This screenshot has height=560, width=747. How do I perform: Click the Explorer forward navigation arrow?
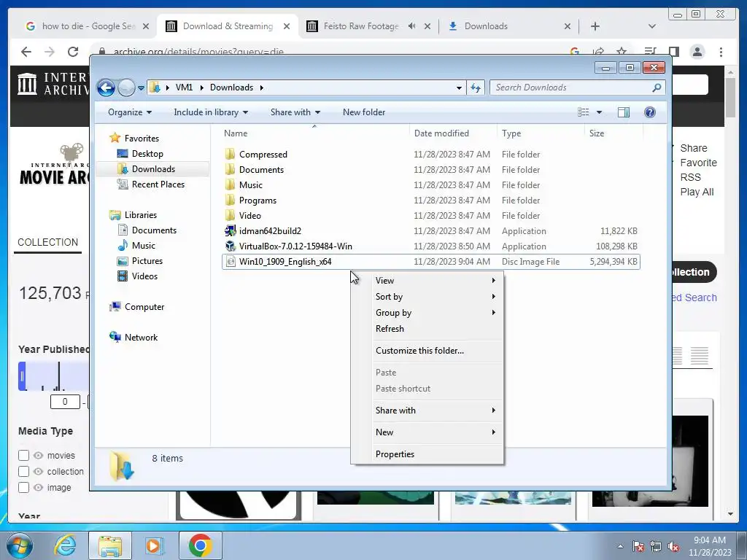click(126, 87)
